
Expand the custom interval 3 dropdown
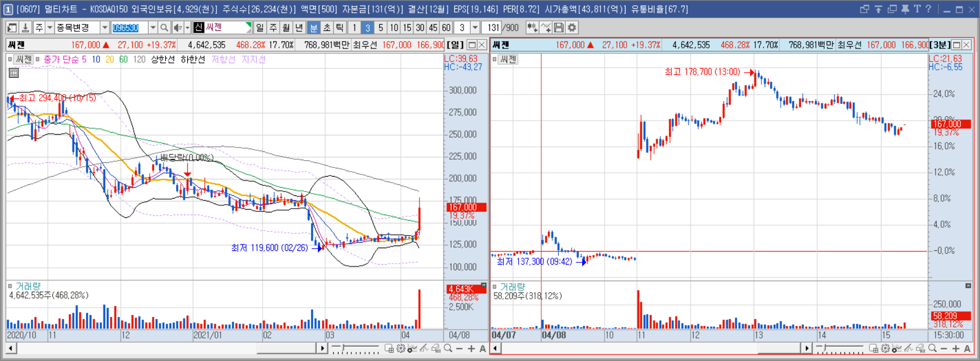[x=475, y=28]
